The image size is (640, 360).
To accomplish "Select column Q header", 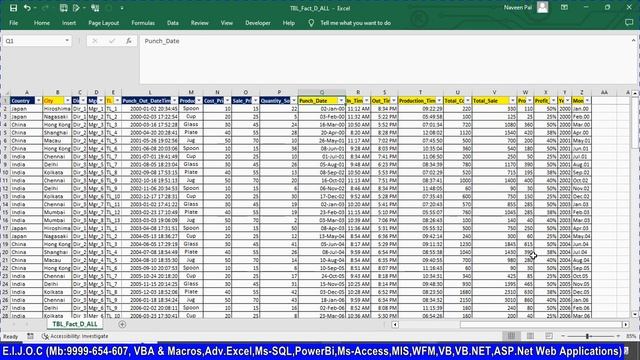I will (322, 93).
